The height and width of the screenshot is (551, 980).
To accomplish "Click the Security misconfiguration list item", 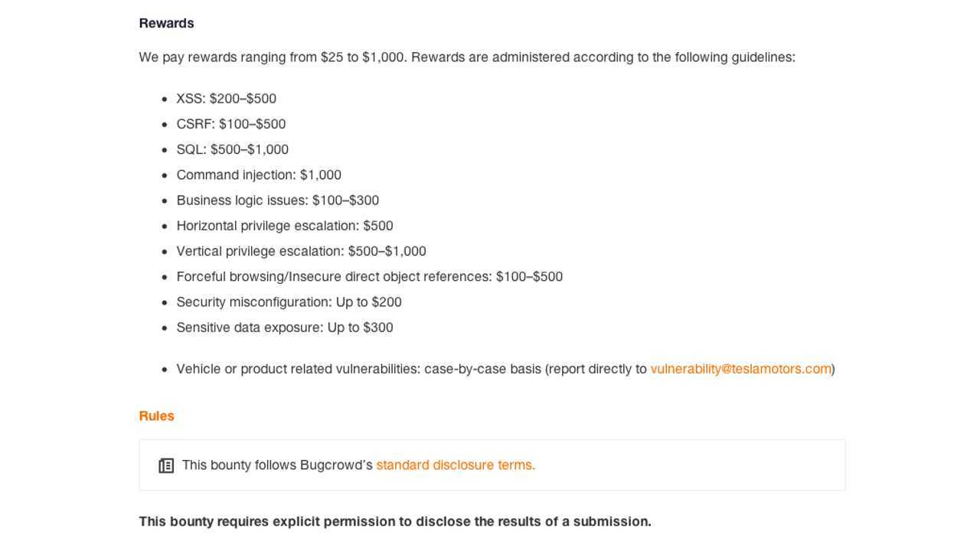I will [x=289, y=302].
